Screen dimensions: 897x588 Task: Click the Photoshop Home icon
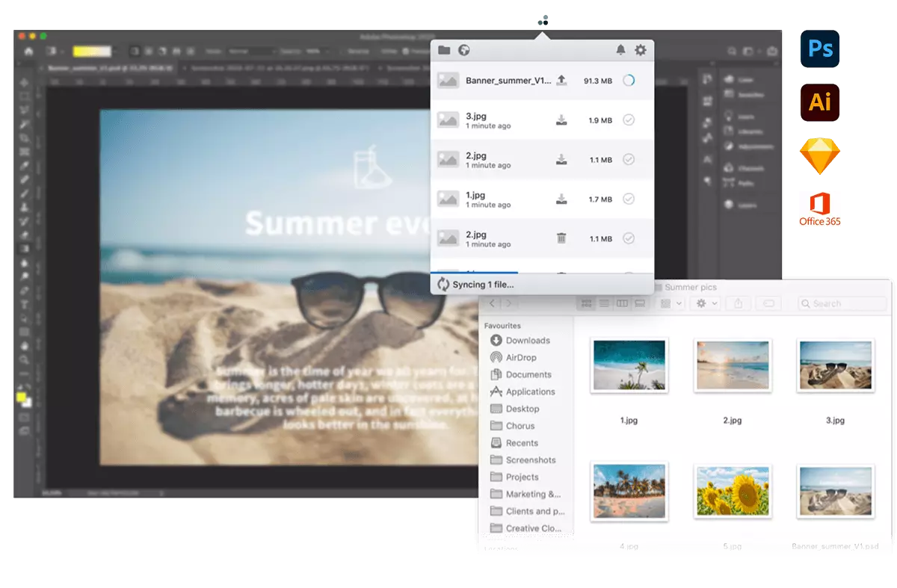click(x=28, y=52)
